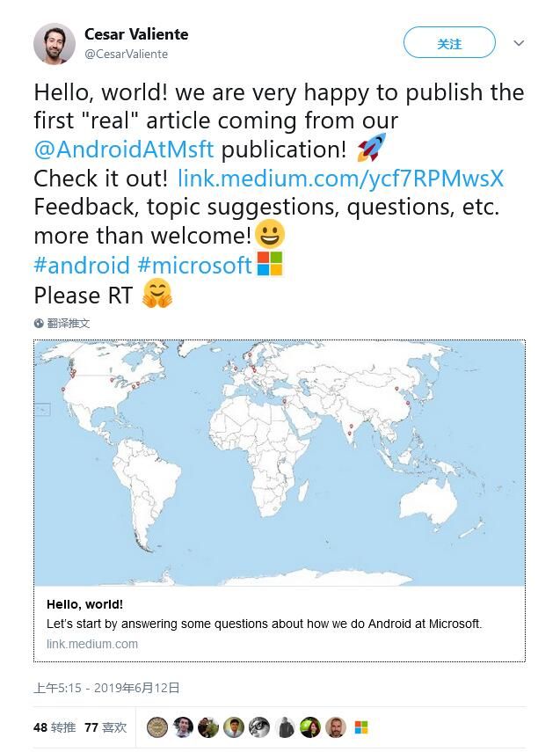Open the world map card image
This screenshot has width=560, height=752.
(280, 463)
